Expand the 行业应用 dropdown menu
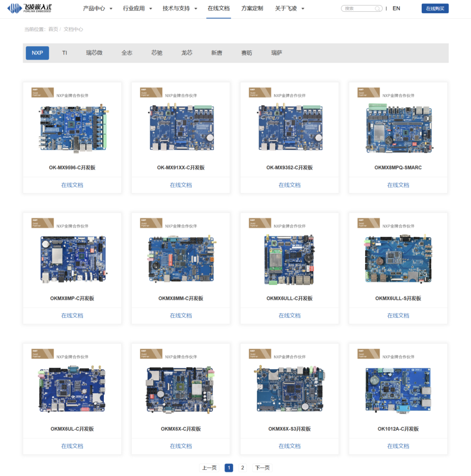 click(x=137, y=9)
